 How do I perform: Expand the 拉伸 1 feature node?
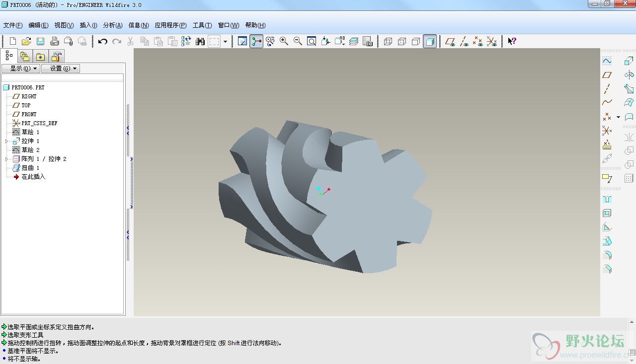[7, 141]
